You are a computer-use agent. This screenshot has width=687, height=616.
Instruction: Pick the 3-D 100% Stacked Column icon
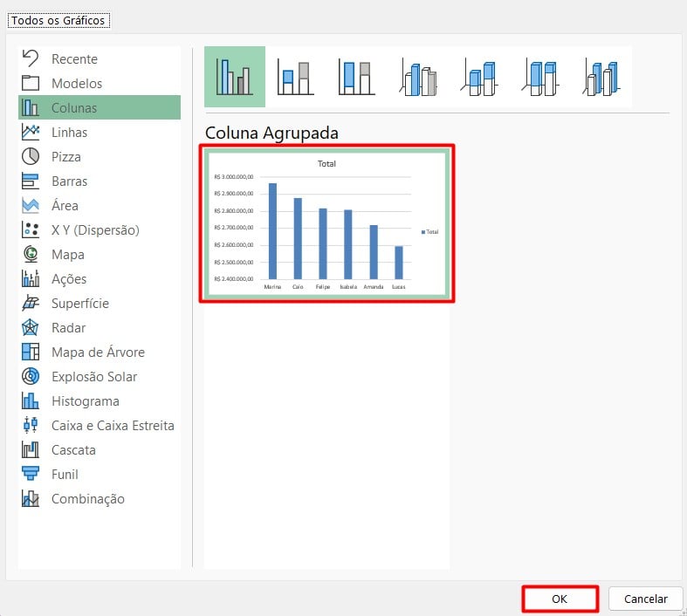(540, 77)
